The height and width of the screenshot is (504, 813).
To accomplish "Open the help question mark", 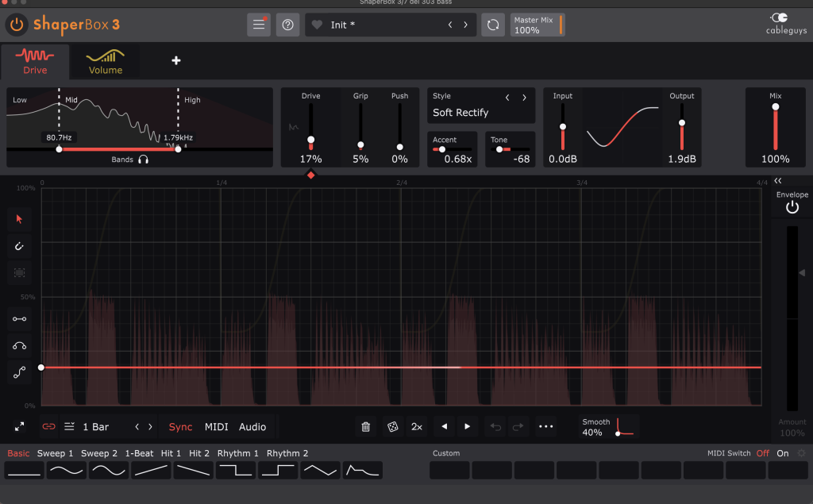I will click(287, 25).
